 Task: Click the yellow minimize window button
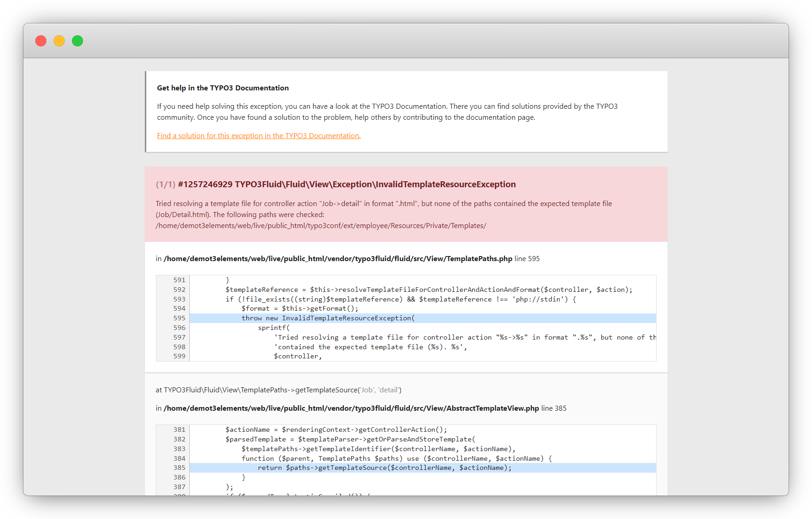[59, 41]
